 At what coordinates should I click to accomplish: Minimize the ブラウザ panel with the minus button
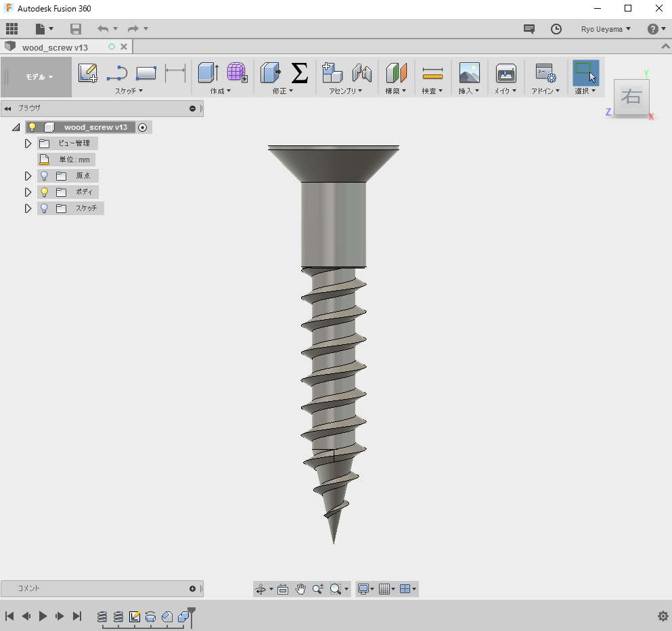192,108
